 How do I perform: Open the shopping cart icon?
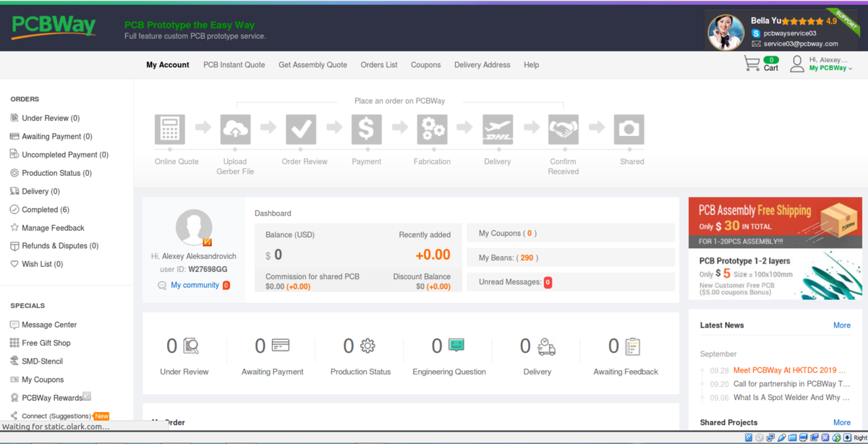(752, 64)
